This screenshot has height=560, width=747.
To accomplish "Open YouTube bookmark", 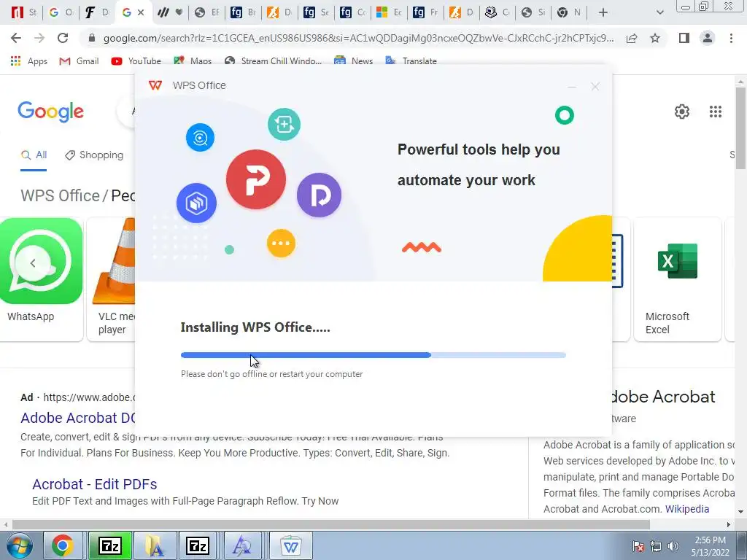I will (x=136, y=61).
